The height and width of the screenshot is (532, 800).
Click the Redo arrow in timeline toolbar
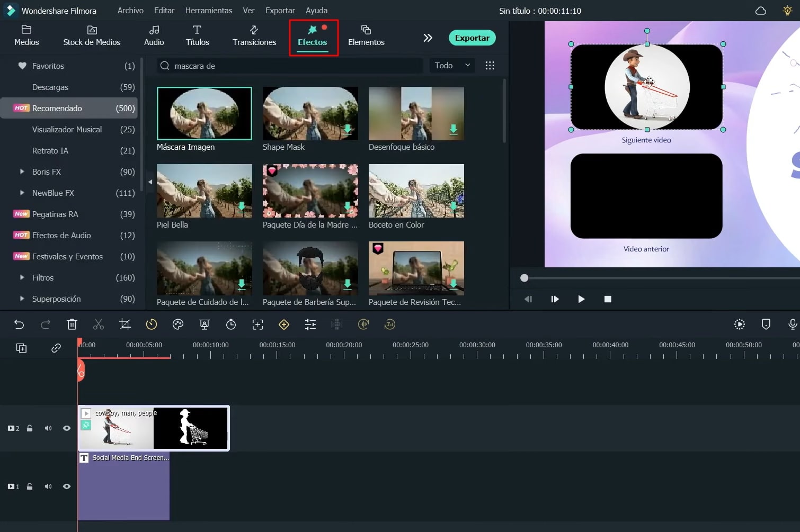pos(46,324)
